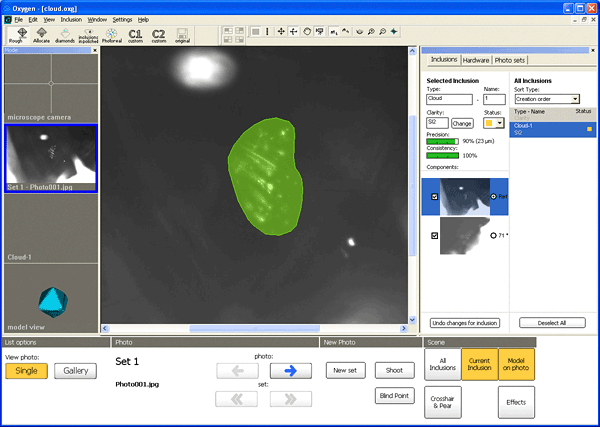The width and height of the screenshot is (600, 427).
Task: Select the Ref radio button on first component
Action: click(494, 197)
